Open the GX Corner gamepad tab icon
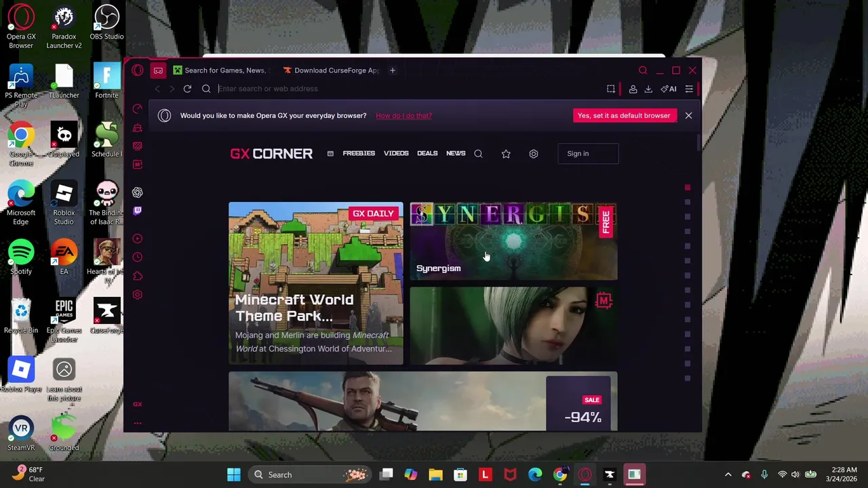The height and width of the screenshot is (488, 868). pyautogui.click(x=158, y=70)
